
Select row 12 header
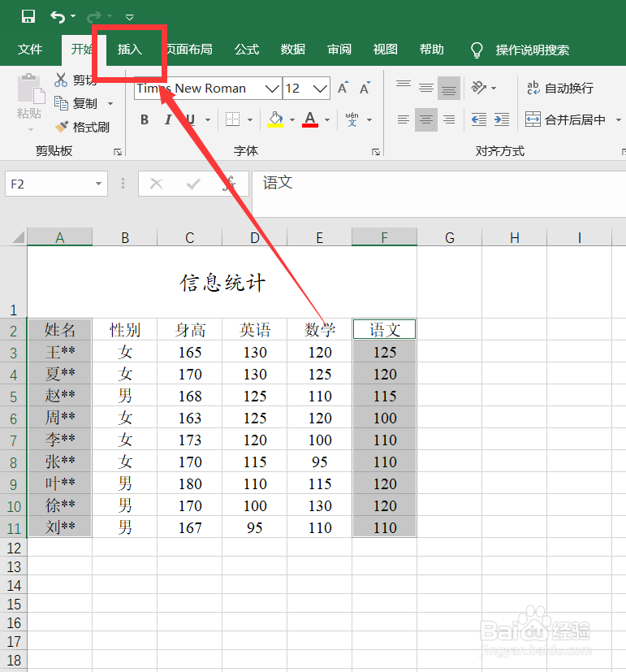point(14,548)
